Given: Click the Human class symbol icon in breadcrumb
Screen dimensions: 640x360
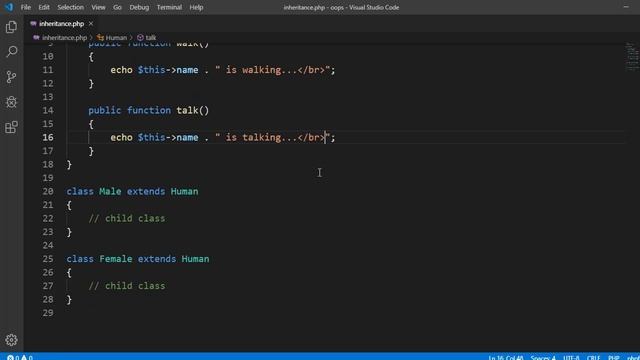Looking at the screenshot, I should tap(100, 38).
